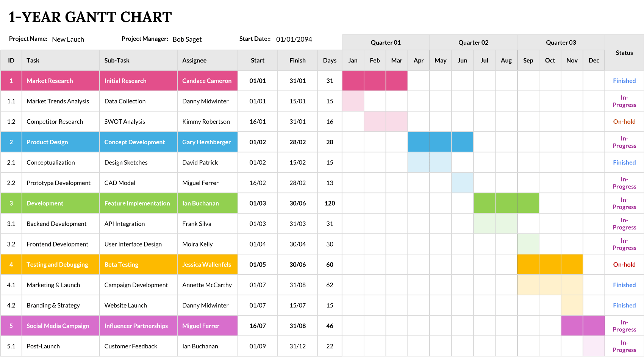Click the Project Name value New Lauch
Screen dimensions: 644x362
click(x=68, y=39)
